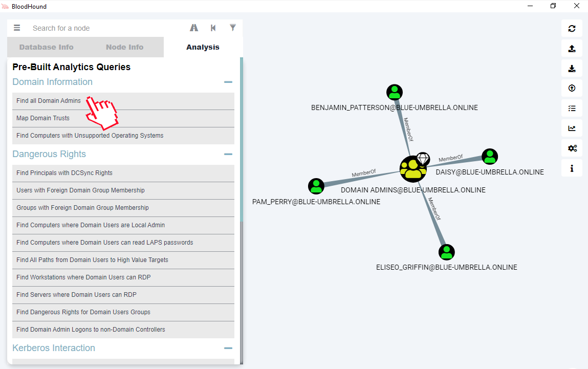Viewport: 588px width, 369px height.
Task: Select the PAM_PERRY user node
Action: click(316, 186)
